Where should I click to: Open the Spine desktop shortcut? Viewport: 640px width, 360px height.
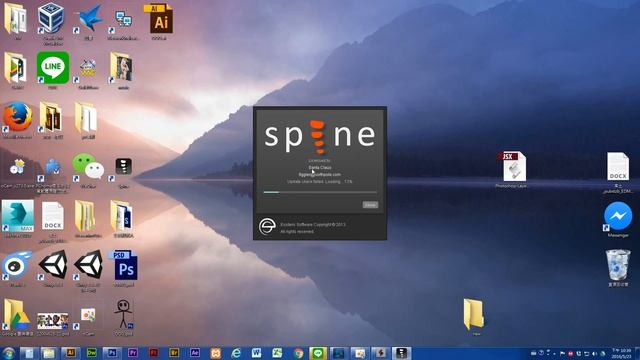point(123,167)
